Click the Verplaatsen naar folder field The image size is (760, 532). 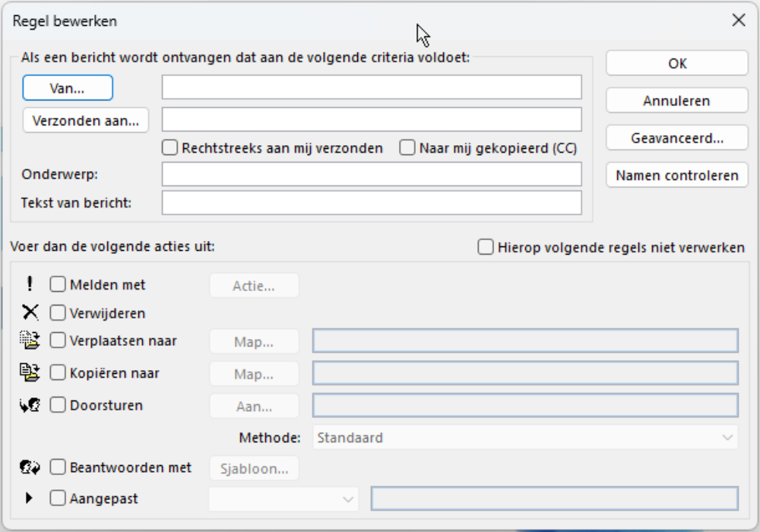point(525,340)
